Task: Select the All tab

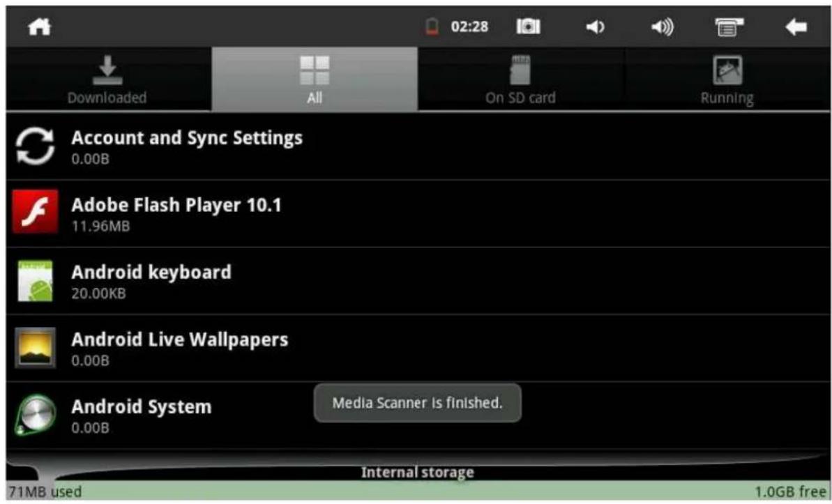Action: (315, 79)
